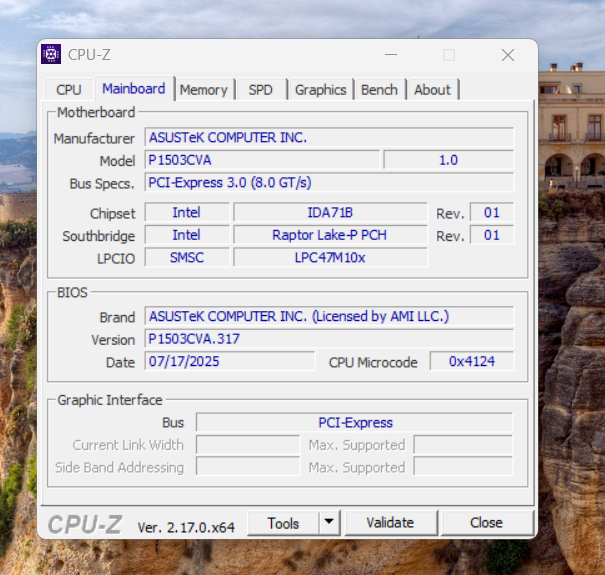
Task: Click the Tools button
Action: pos(283,523)
